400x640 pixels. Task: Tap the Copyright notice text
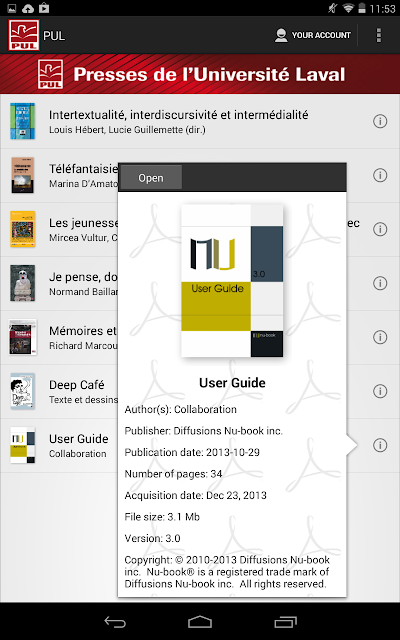[x=227, y=572]
